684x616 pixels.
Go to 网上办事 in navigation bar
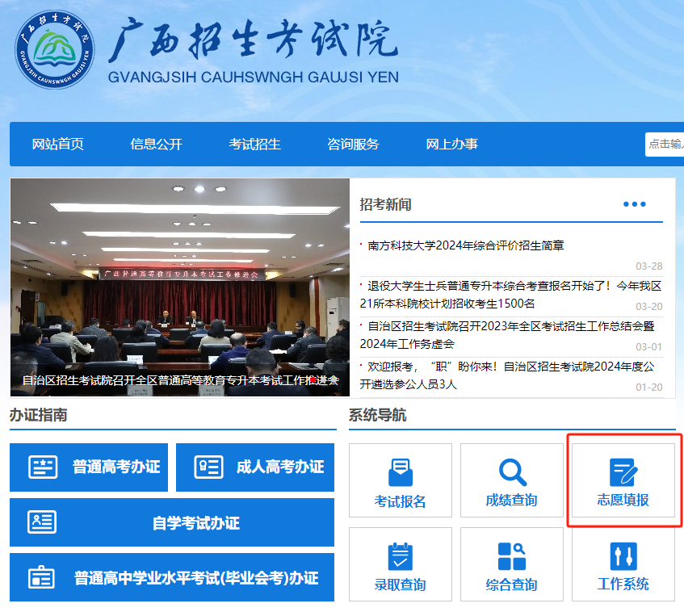click(x=451, y=145)
